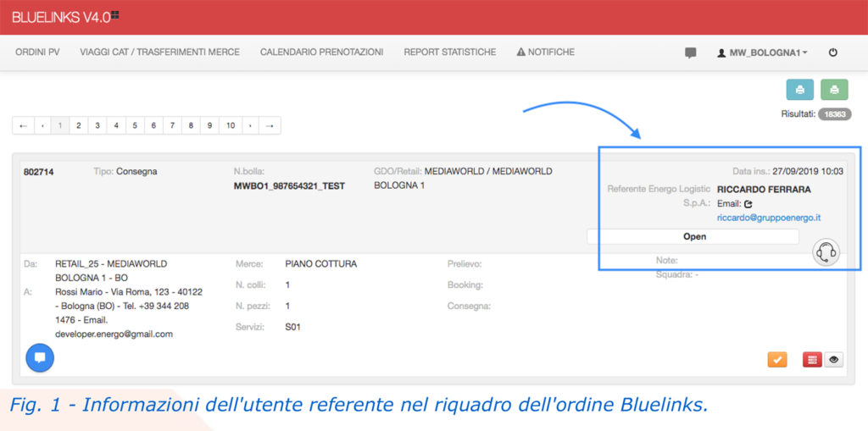This screenshot has width=868, height=431.
Task: Open the blue floating chat button
Action: click(40, 357)
